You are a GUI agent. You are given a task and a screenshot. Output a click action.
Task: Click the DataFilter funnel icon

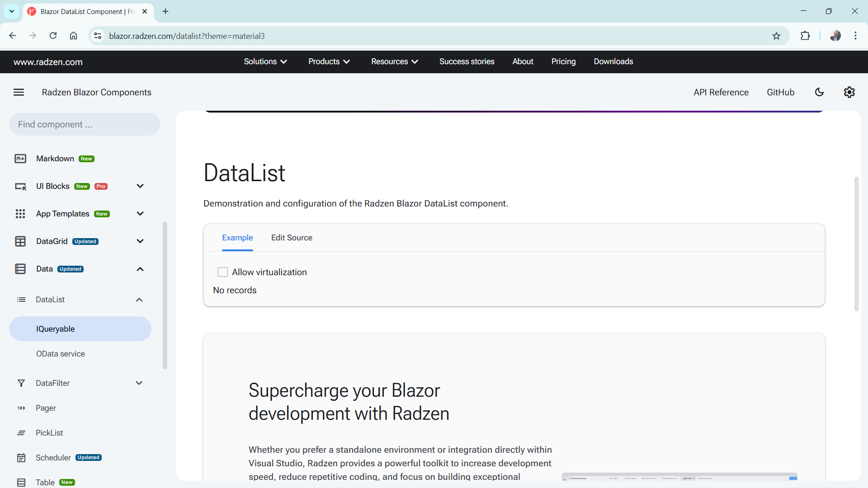click(21, 383)
